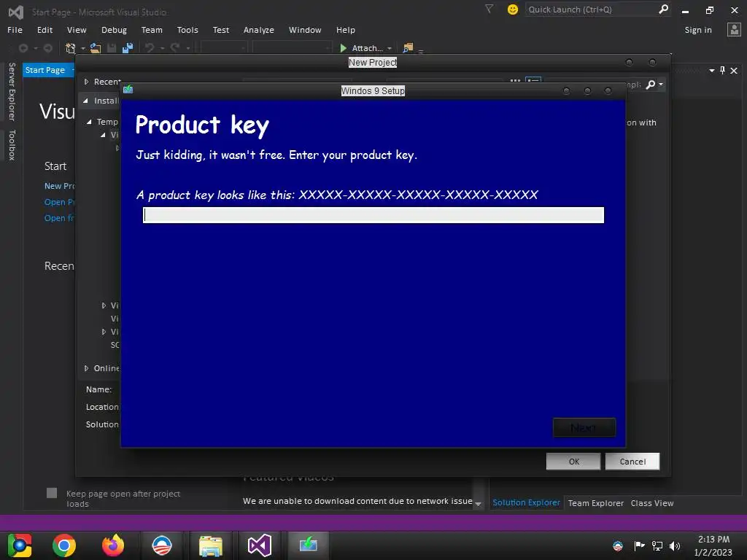Open the Window menu

click(x=305, y=30)
